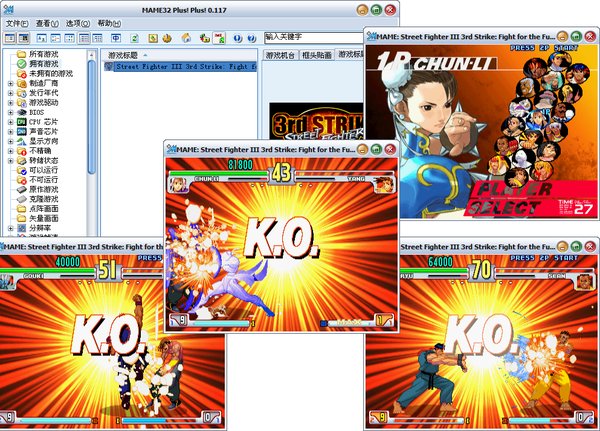The image size is (600, 431).
Task: Click the yellow square toolbar icon
Action: [153, 38]
